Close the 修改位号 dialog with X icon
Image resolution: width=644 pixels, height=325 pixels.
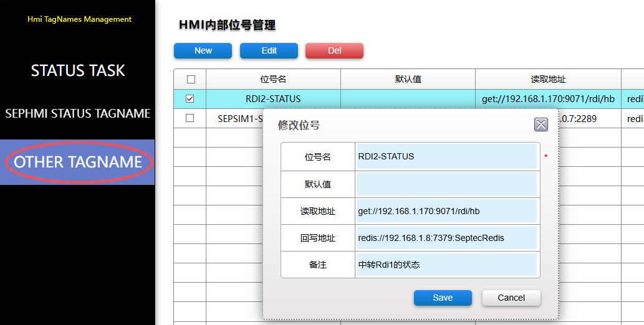(541, 125)
